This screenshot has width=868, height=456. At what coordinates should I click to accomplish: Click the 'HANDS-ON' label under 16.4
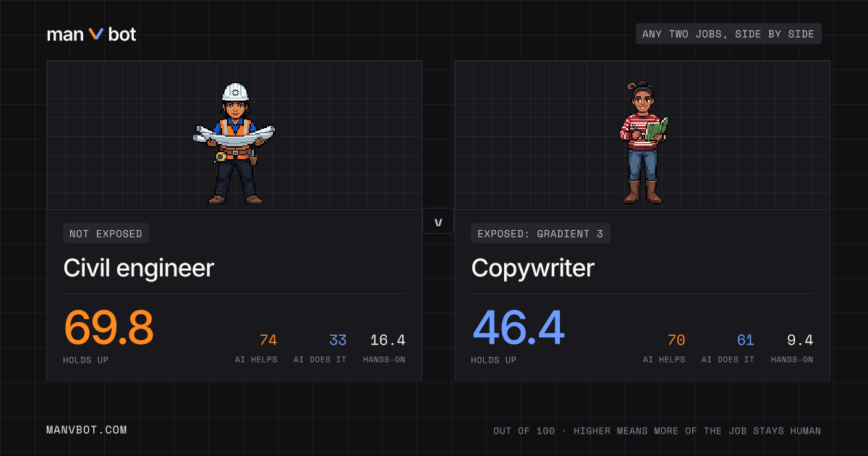click(x=384, y=360)
